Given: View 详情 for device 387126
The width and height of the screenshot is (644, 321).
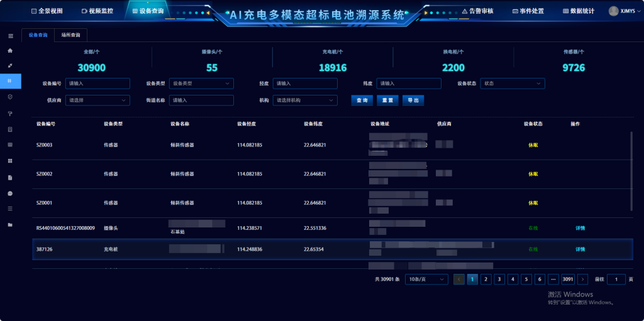Looking at the screenshot, I should tap(580, 249).
